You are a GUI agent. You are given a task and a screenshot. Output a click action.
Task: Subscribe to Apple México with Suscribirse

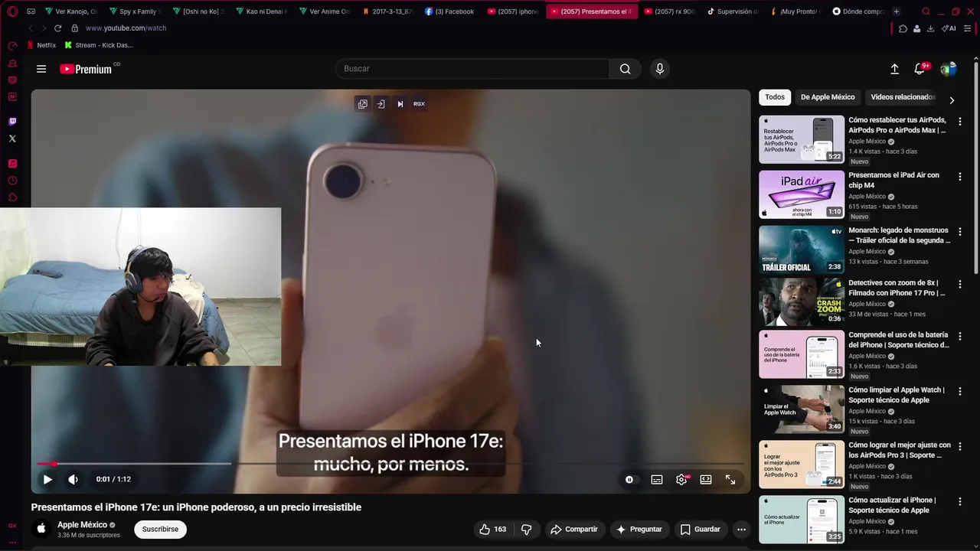click(x=160, y=529)
